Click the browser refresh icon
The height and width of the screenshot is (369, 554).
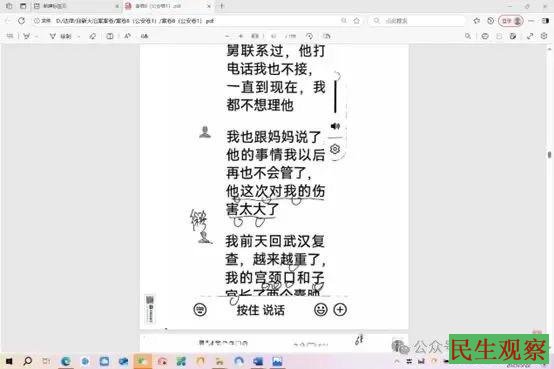(22, 21)
